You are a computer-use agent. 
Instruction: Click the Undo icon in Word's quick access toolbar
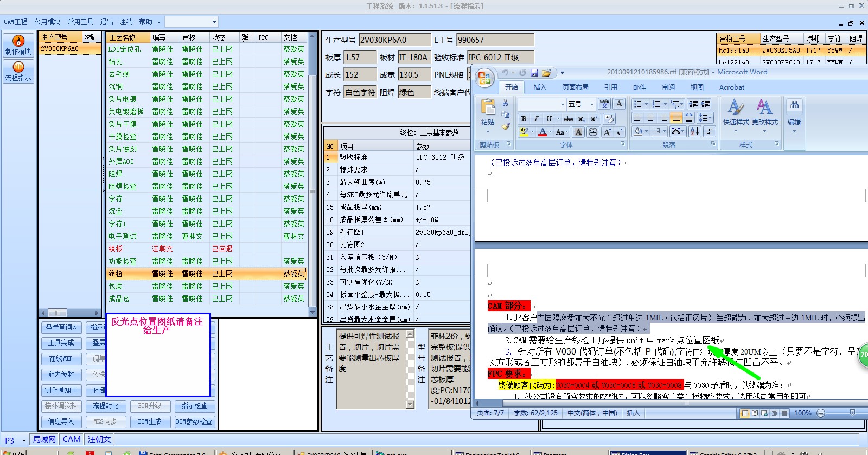[505, 73]
